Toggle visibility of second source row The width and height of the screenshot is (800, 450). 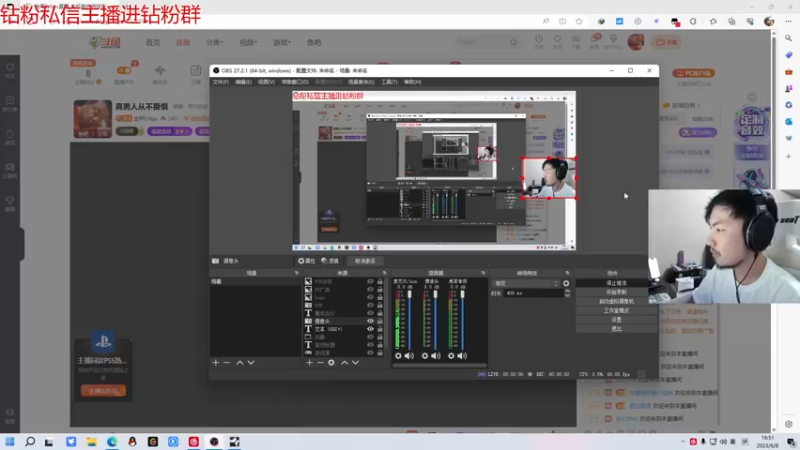click(x=370, y=289)
